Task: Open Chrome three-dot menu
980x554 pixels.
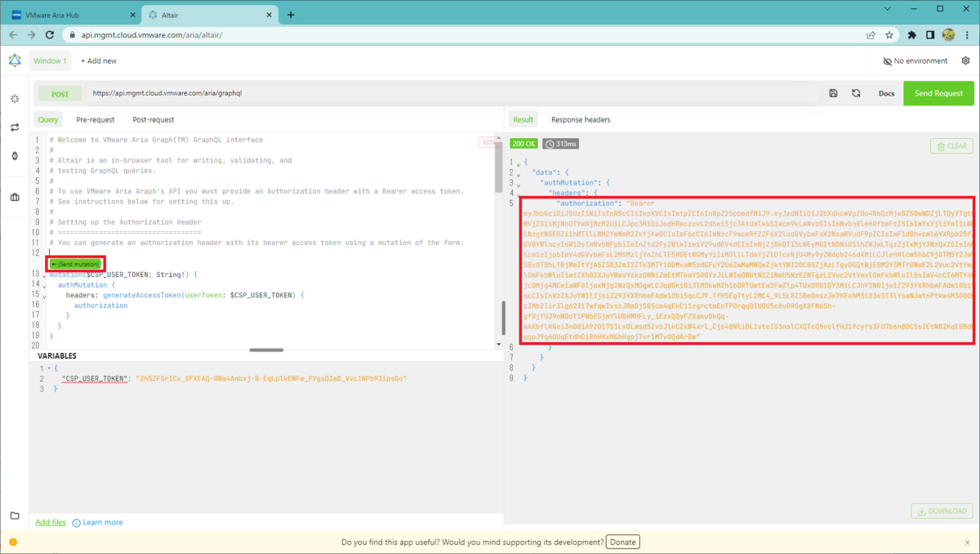Action: (966, 35)
